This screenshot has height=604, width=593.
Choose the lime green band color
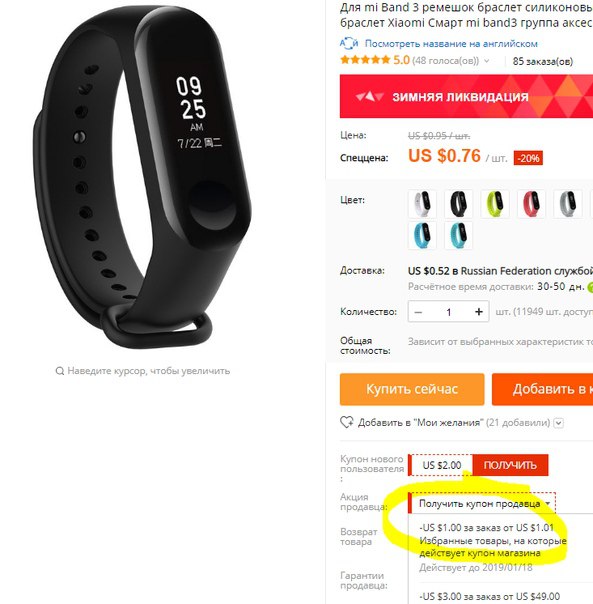[495, 203]
